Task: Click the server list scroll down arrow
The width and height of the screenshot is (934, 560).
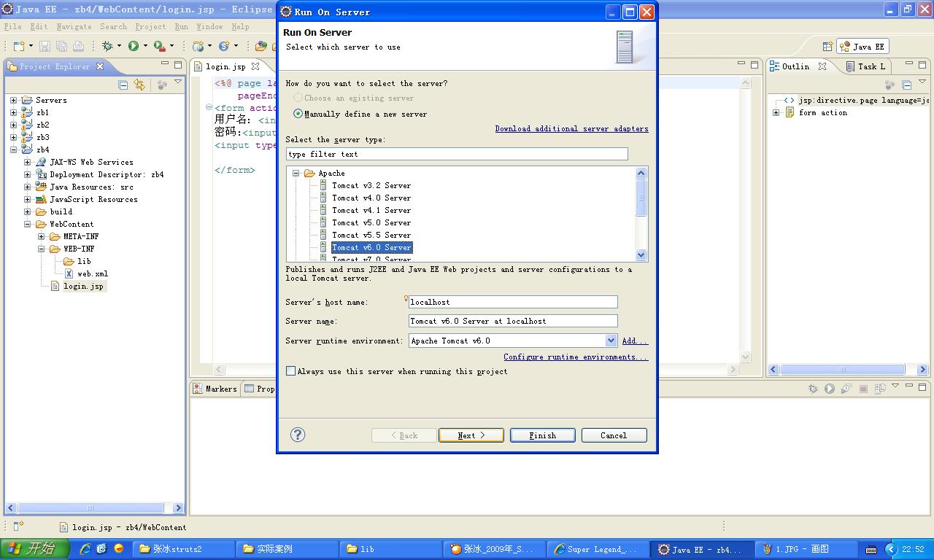Action: click(641, 255)
